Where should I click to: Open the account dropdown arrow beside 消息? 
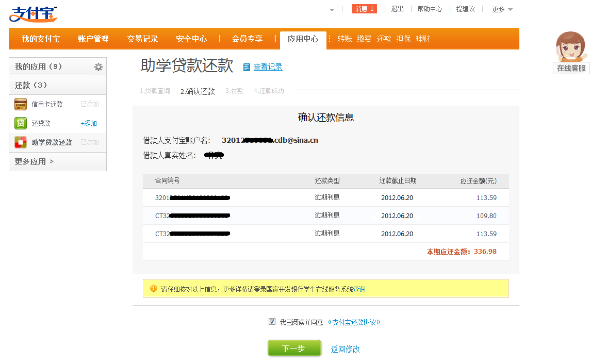click(332, 10)
